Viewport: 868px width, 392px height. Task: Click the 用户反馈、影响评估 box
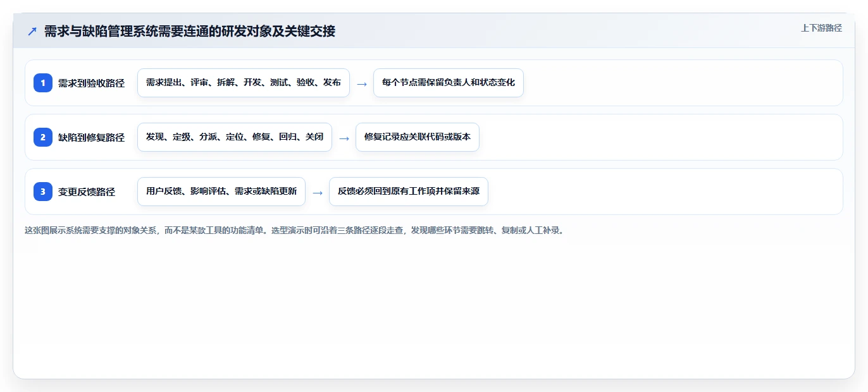click(221, 192)
